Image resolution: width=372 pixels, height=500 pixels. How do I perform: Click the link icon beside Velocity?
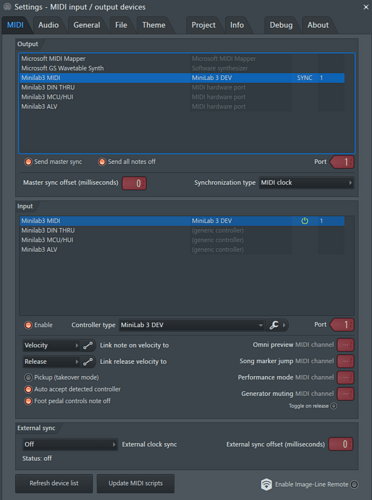click(88, 345)
